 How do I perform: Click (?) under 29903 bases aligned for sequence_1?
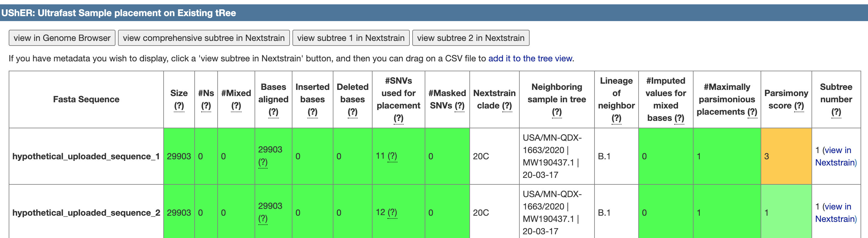[x=263, y=162]
